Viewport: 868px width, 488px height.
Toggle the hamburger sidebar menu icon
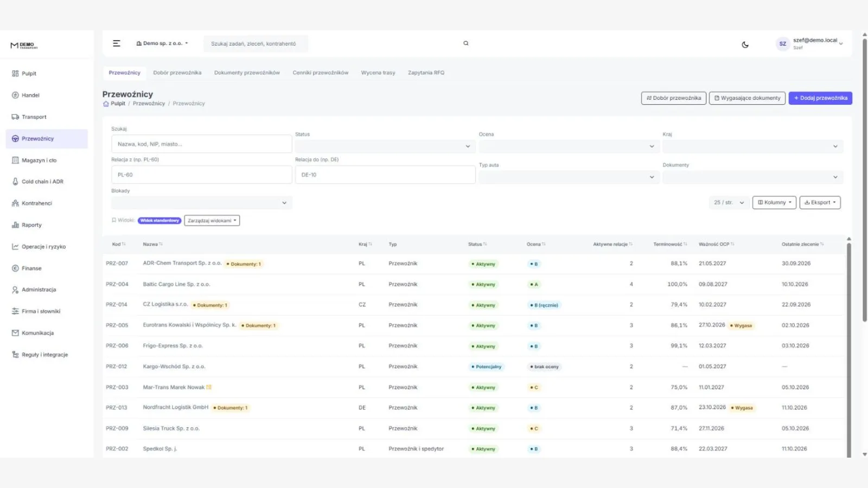[116, 43]
